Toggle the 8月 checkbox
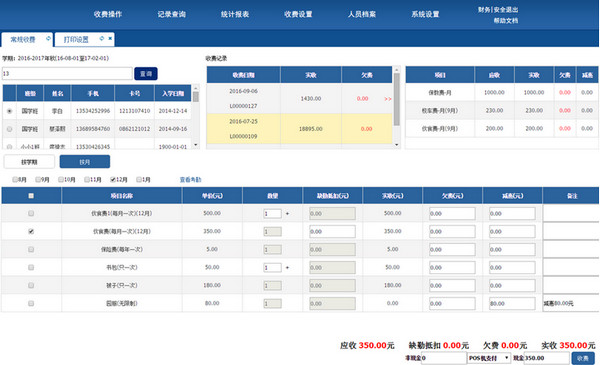600x365 pixels. 15,179
